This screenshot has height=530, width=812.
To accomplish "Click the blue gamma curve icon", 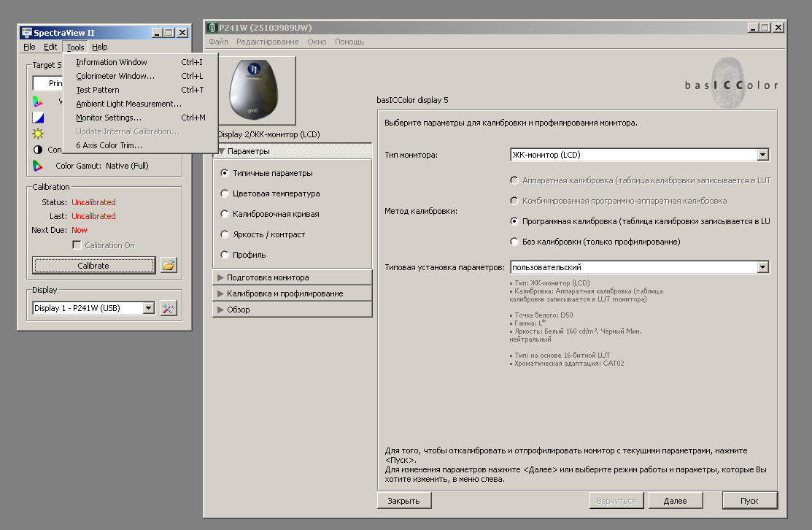I will 38,118.
